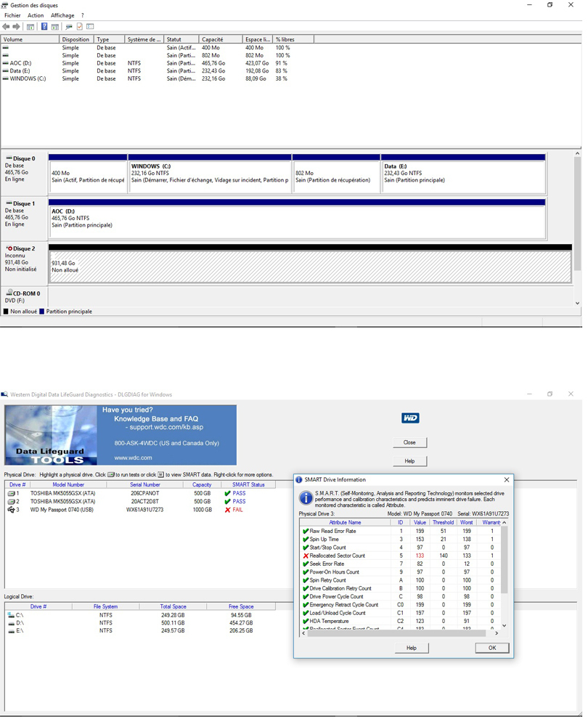
Task: Click the Disque 2 not-initialized icon
Action: point(9,249)
